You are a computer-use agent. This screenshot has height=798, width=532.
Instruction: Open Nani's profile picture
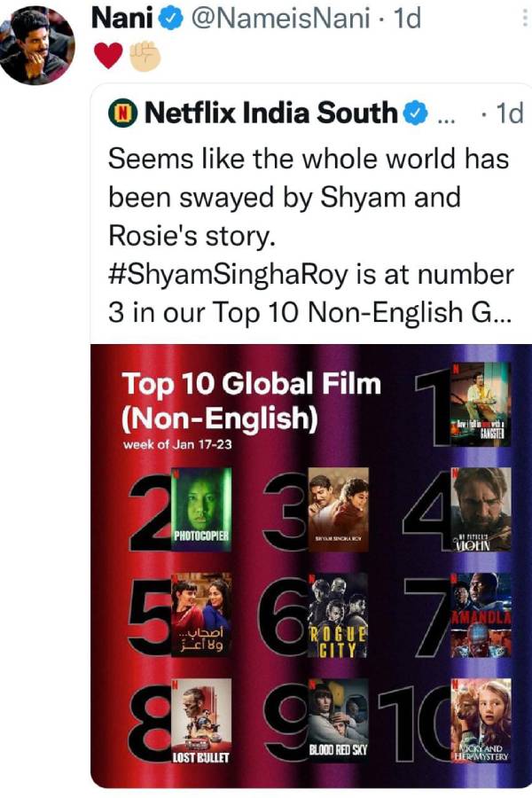pos(37,46)
